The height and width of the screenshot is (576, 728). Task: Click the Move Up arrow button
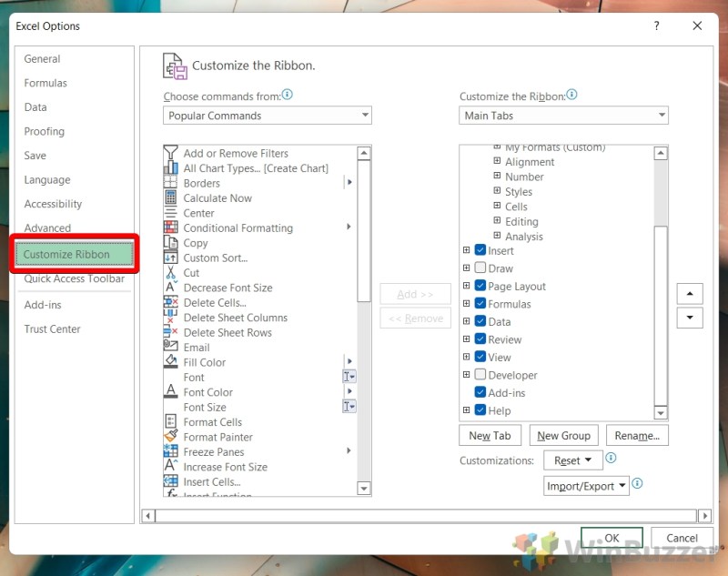point(690,293)
